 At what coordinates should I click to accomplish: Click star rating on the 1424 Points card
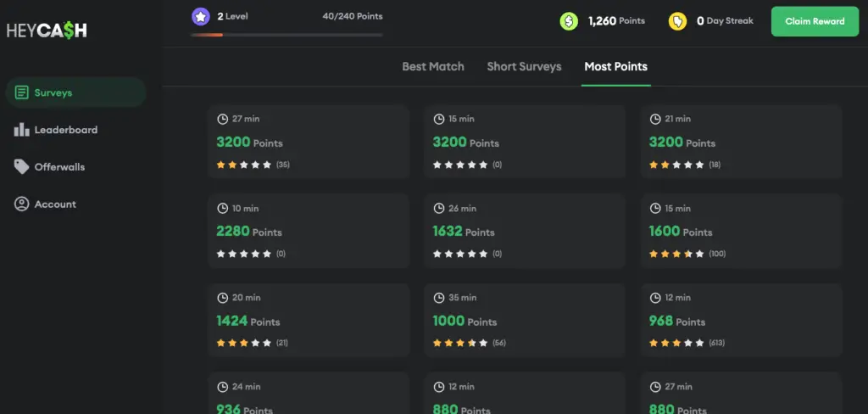[x=243, y=343]
